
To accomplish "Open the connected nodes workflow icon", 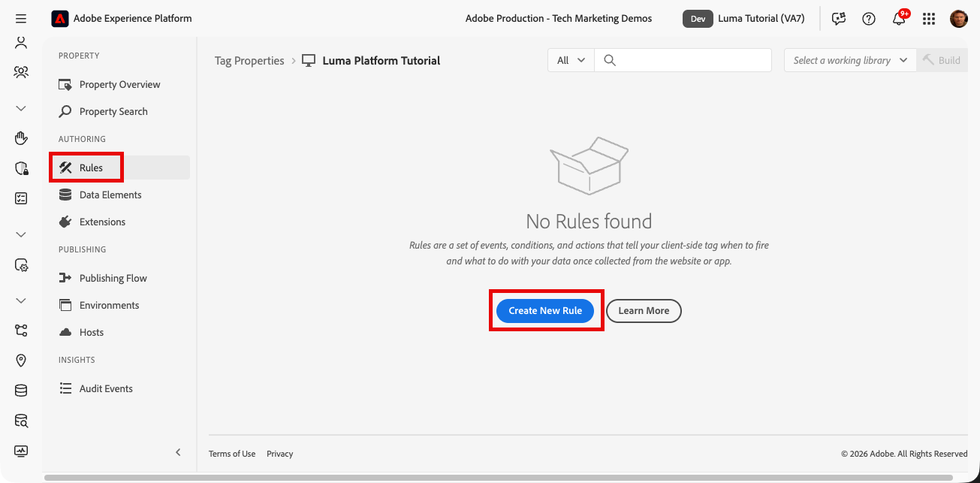I will click(21, 331).
